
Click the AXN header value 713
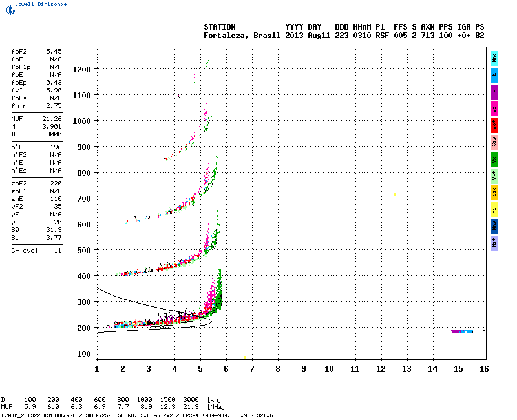(428, 36)
